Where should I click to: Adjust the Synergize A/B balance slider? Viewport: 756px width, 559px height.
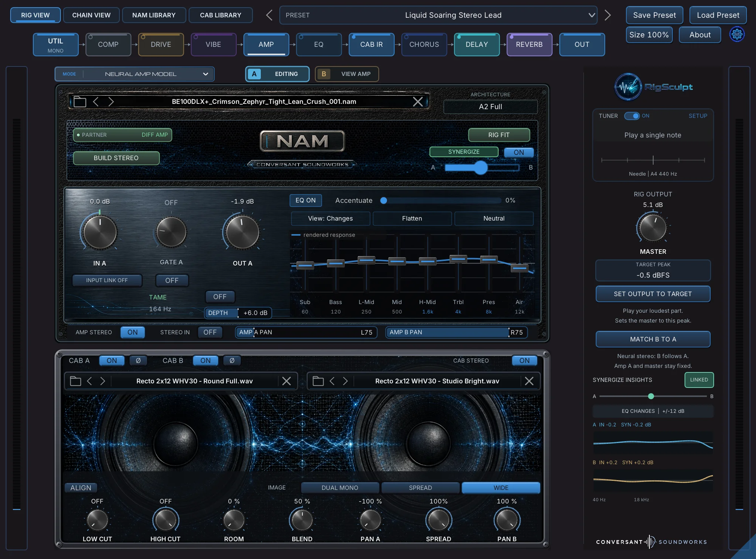pos(482,168)
